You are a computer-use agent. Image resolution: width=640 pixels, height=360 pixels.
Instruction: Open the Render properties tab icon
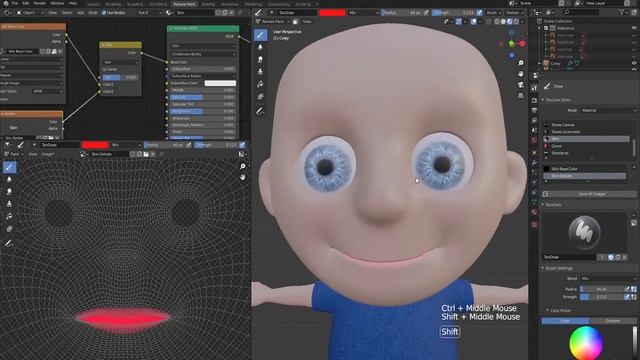point(534,100)
